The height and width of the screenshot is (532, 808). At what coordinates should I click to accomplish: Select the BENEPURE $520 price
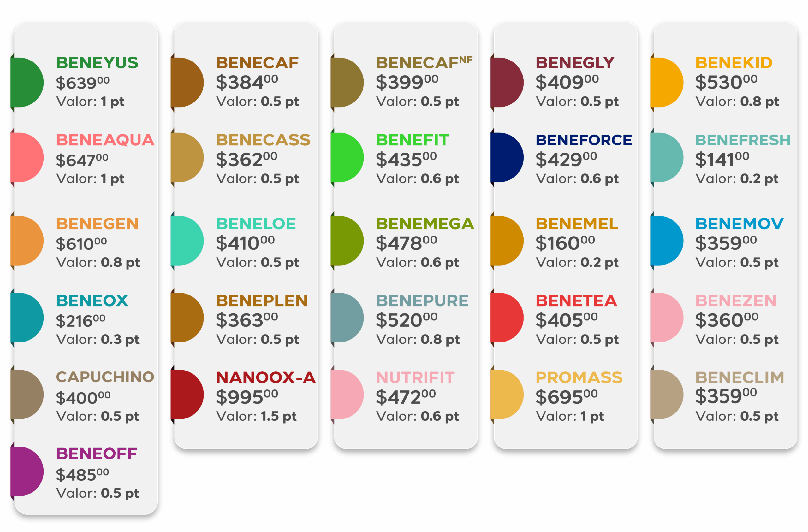click(407, 320)
